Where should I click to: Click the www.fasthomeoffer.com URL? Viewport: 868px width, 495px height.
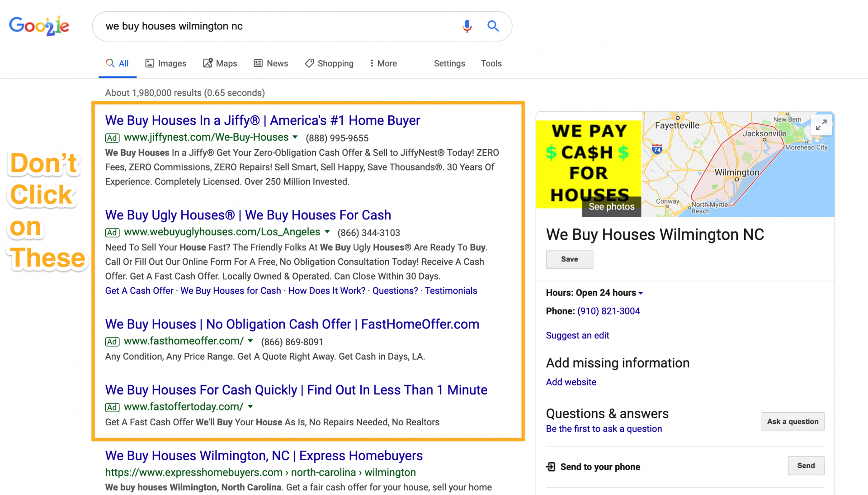184,341
